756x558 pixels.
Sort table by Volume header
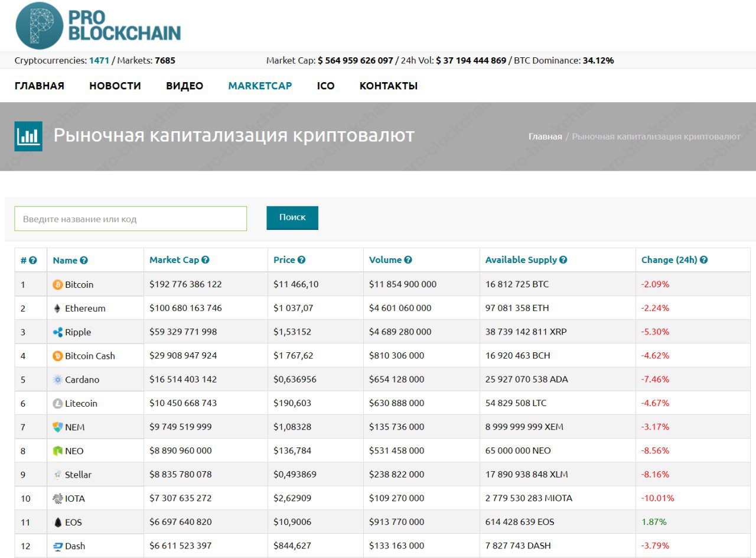386,260
